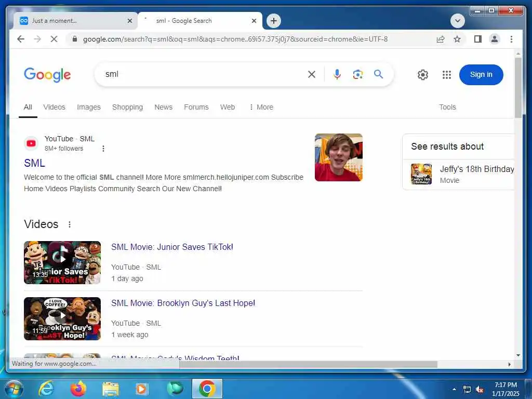Image resolution: width=532 pixels, height=399 pixels.
Task: Click the YouTube favicon on the SML result
Action: [x=31, y=143]
